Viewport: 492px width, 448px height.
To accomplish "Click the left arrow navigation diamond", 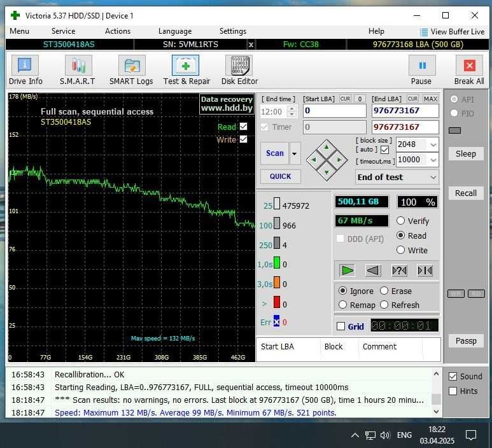I will pos(314,160).
